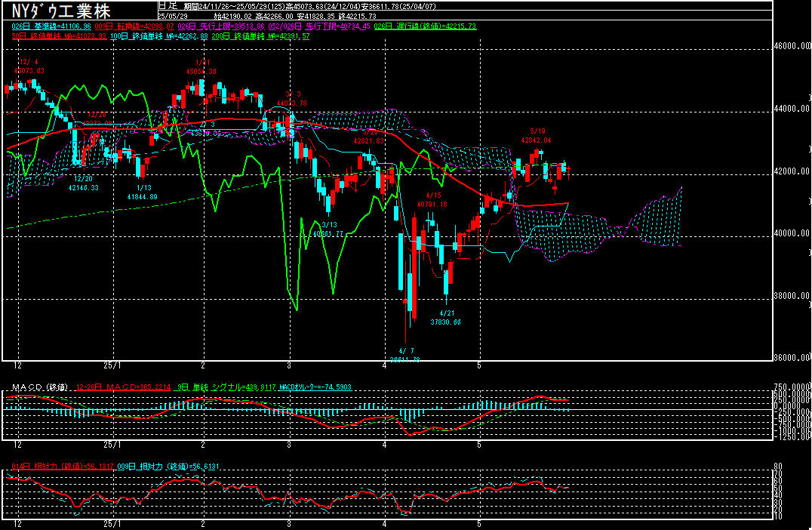Click the 4/7 lowest price label

pos(405,356)
